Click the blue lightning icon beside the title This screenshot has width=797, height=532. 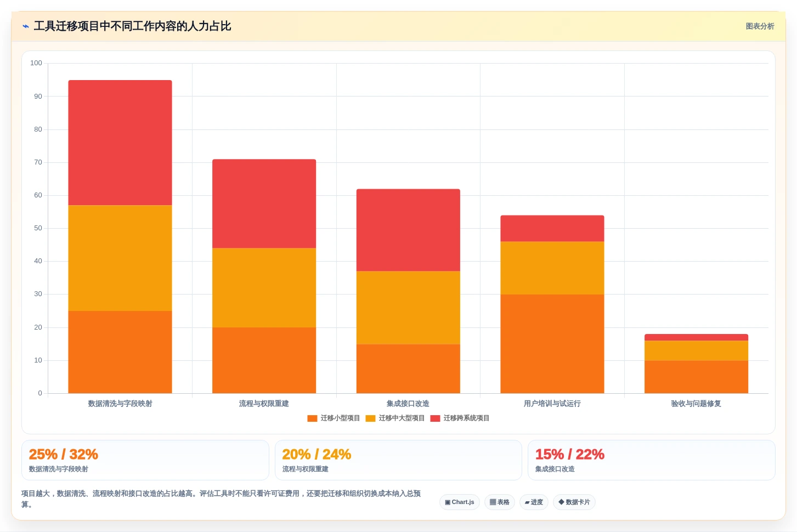(x=26, y=26)
